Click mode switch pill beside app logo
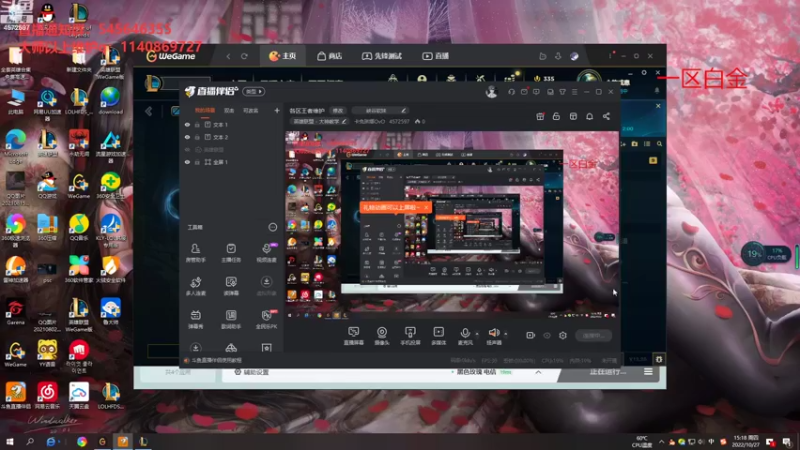Screen dimensions: 800x450 [x=254, y=91]
